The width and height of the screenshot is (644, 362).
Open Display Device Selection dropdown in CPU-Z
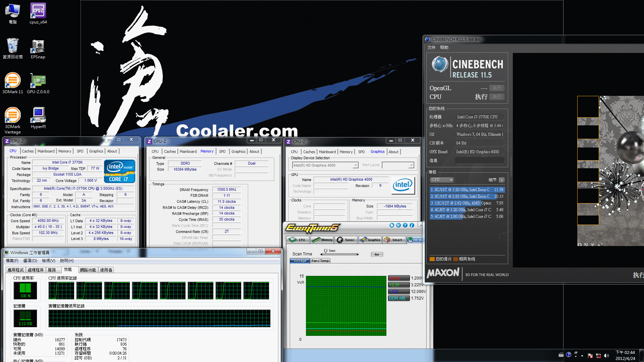click(x=325, y=165)
